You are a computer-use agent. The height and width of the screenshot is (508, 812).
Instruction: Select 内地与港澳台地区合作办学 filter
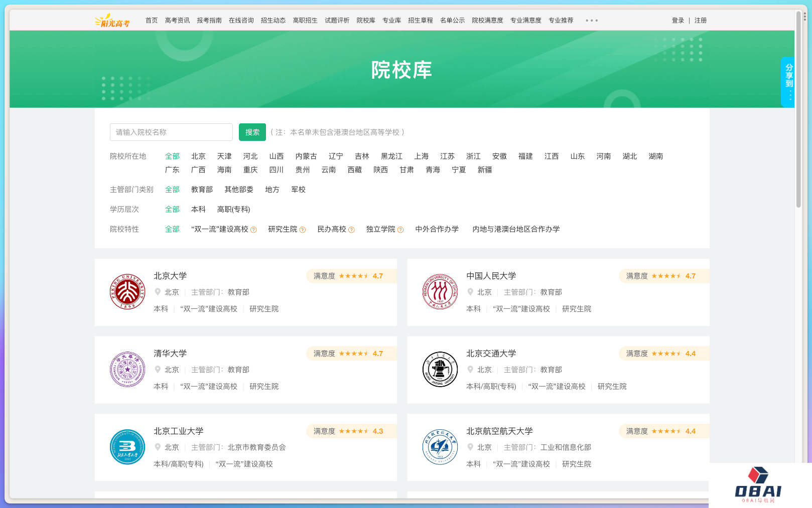[516, 229]
